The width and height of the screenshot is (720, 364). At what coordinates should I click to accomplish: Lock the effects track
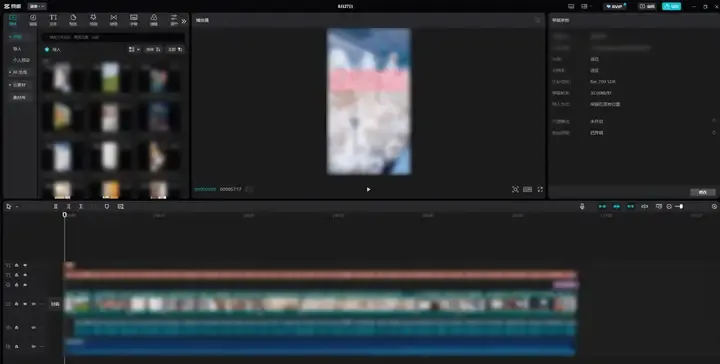pyautogui.click(x=17, y=285)
